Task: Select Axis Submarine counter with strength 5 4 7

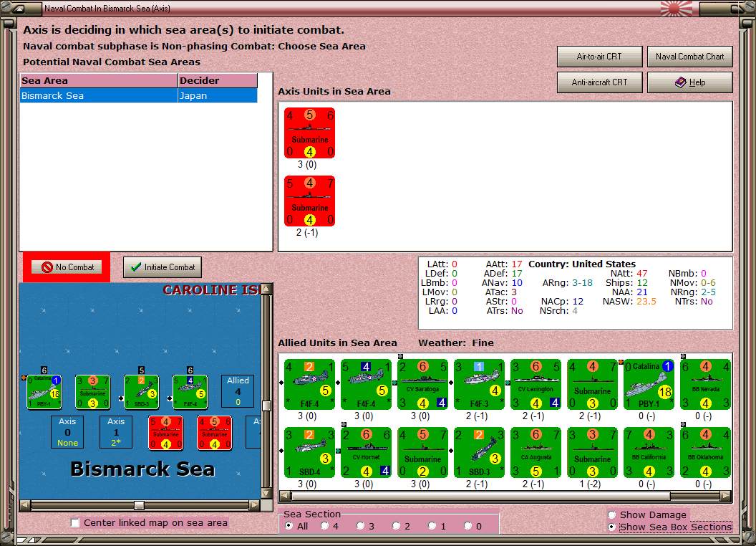Action: [x=309, y=201]
